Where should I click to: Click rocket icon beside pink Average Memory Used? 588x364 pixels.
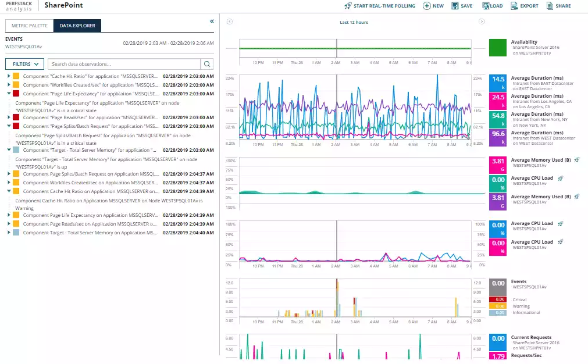(577, 160)
